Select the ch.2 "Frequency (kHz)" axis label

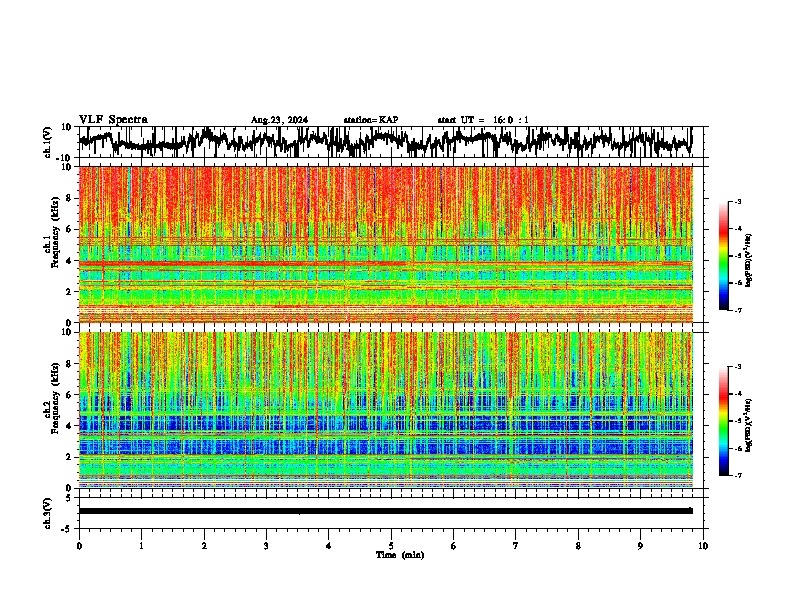[55, 397]
